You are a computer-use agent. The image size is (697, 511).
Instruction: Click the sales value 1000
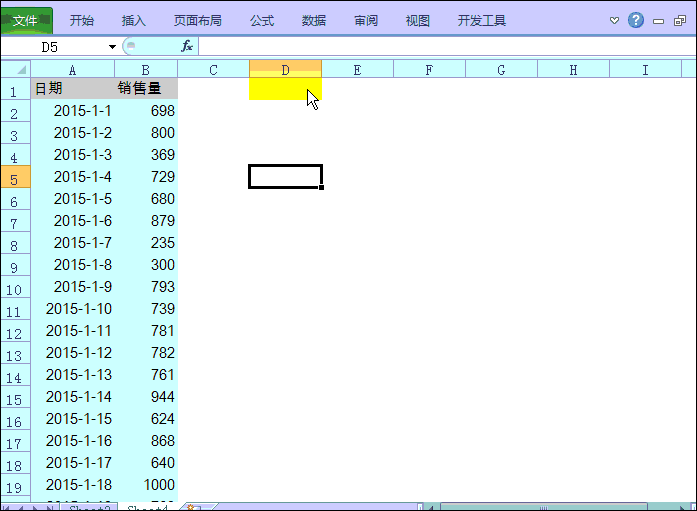[146, 484]
